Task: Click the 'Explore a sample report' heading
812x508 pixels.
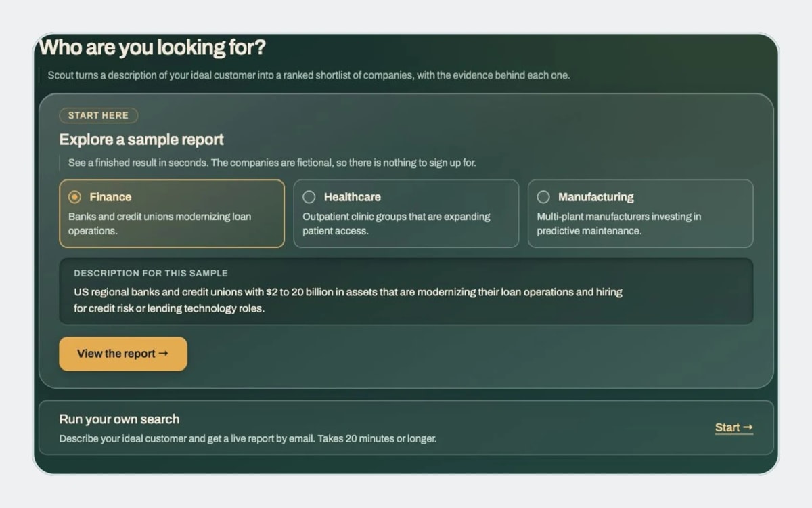Action: pyautogui.click(x=141, y=140)
